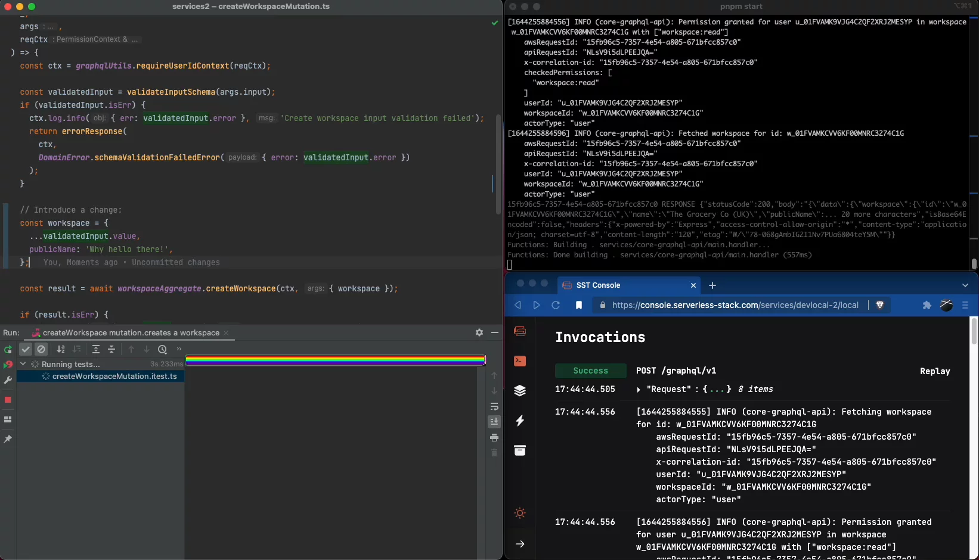
Task: Toggle Show Passed tests filter
Action: coord(26,349)
